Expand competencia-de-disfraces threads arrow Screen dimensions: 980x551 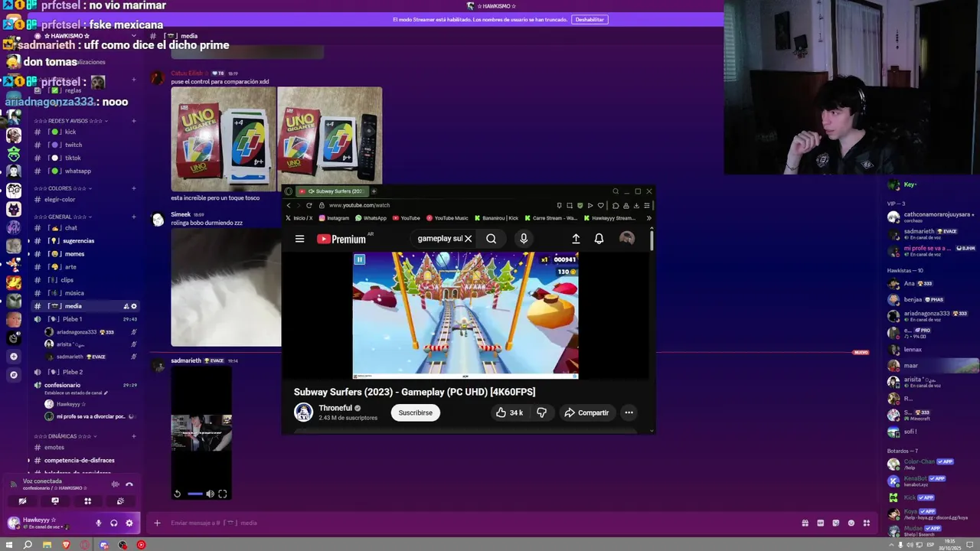click(29, 461)
